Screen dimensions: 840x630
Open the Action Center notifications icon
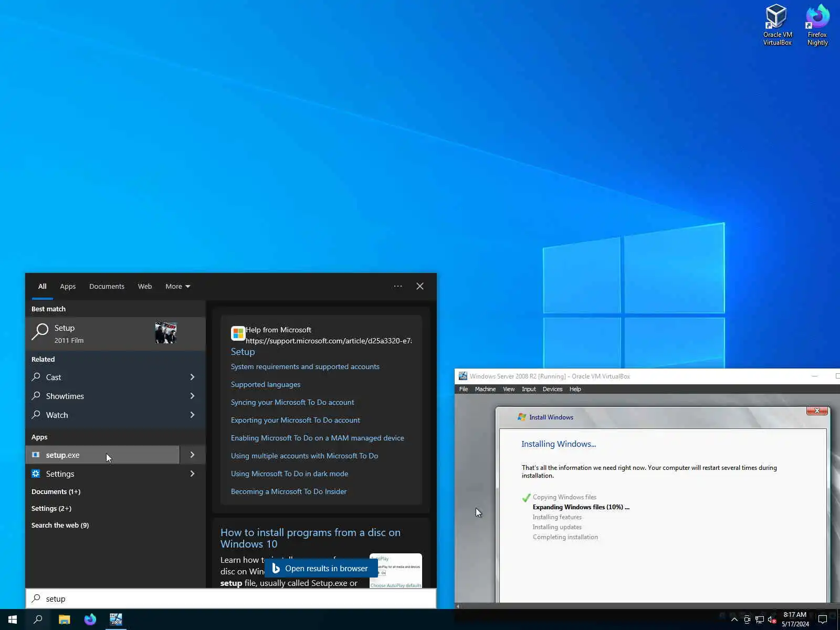pyautogui.click(x=823, y=619)
